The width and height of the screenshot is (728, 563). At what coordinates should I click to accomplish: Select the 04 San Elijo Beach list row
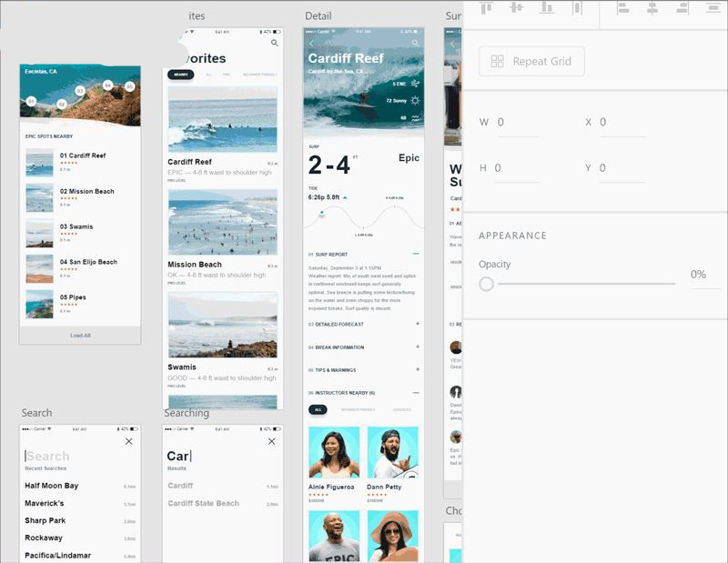[x=80, y=268]
